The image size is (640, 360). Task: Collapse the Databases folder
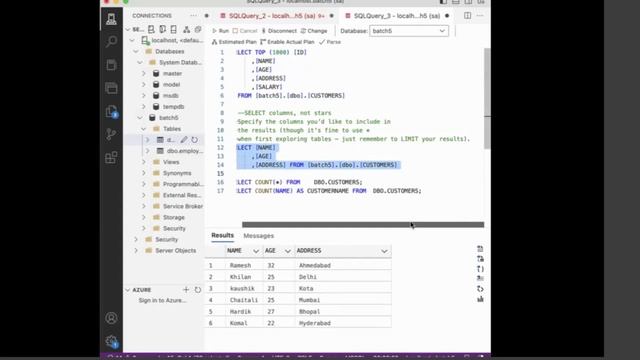pos(136,51)
